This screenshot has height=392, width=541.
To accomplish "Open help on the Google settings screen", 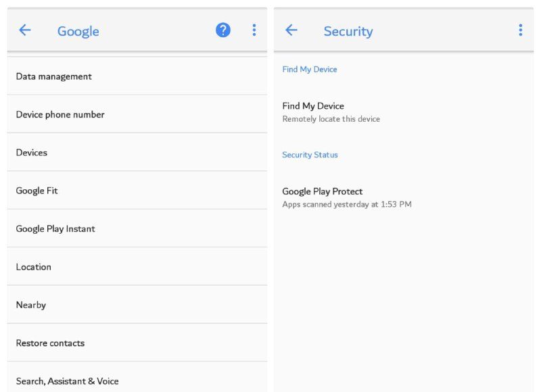I will coord(223,30).
